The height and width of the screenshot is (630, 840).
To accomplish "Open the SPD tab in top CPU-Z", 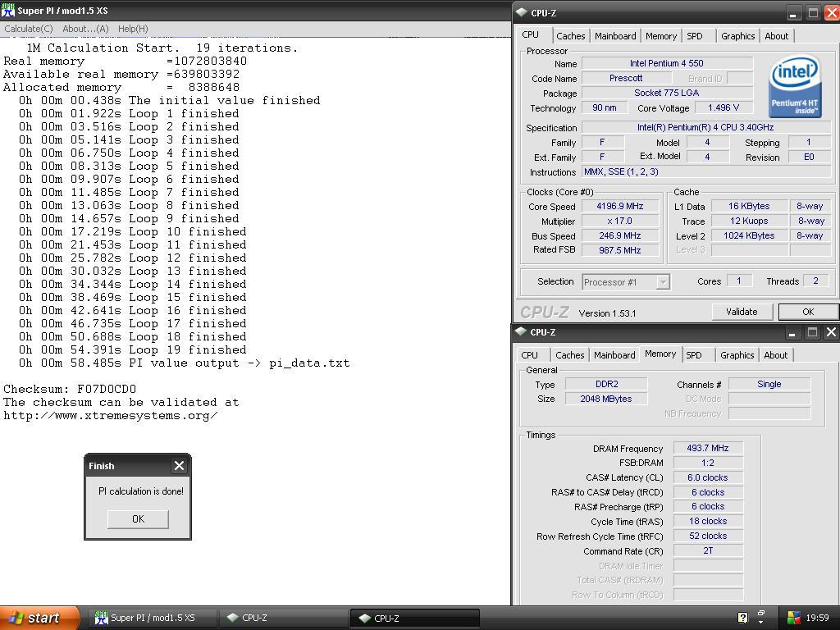I will (x=695, y=36).
